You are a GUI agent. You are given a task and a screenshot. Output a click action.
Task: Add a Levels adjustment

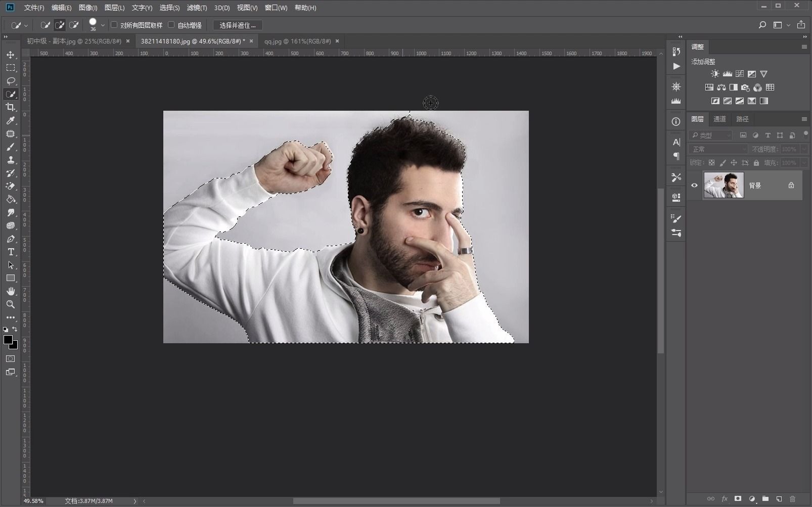click(727, 74)
